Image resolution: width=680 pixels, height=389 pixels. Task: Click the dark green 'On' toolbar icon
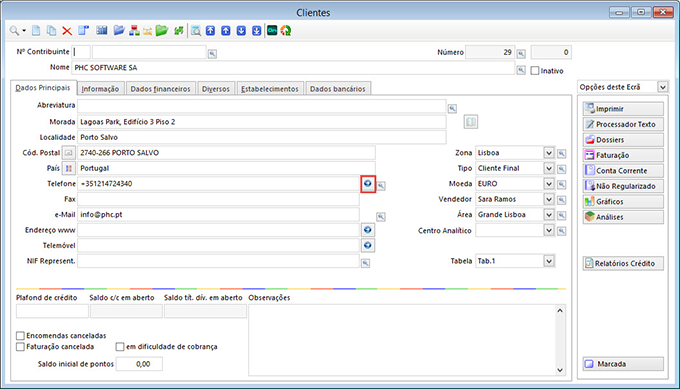click(272, 30)
